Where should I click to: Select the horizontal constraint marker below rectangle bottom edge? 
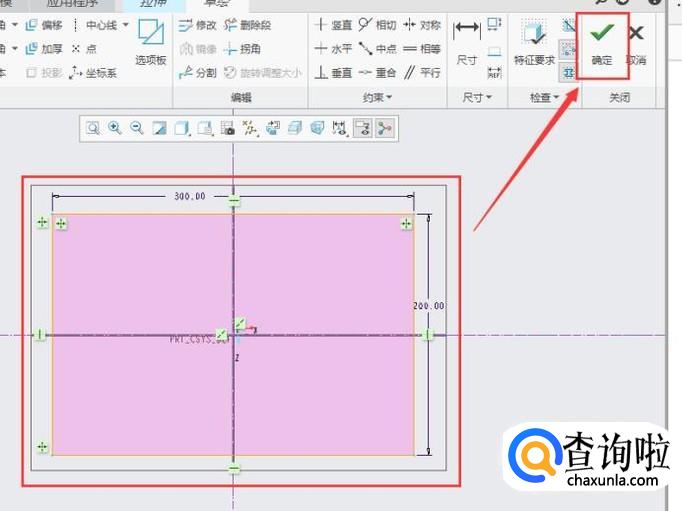point(234,468)
